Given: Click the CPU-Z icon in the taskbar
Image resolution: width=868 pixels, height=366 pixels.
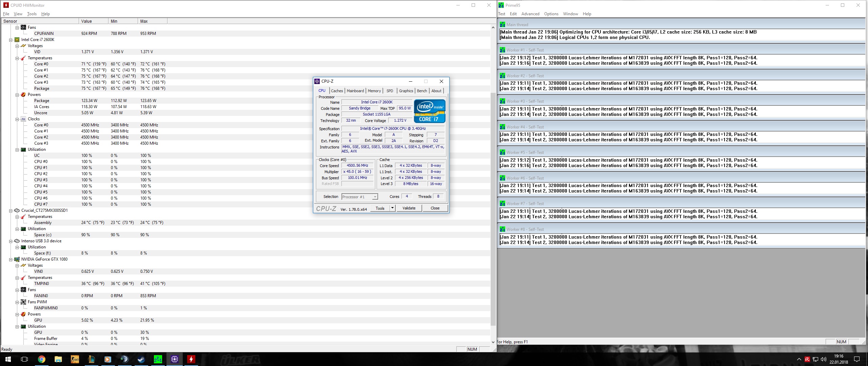Looking at the screenshot, I should 175,359.
